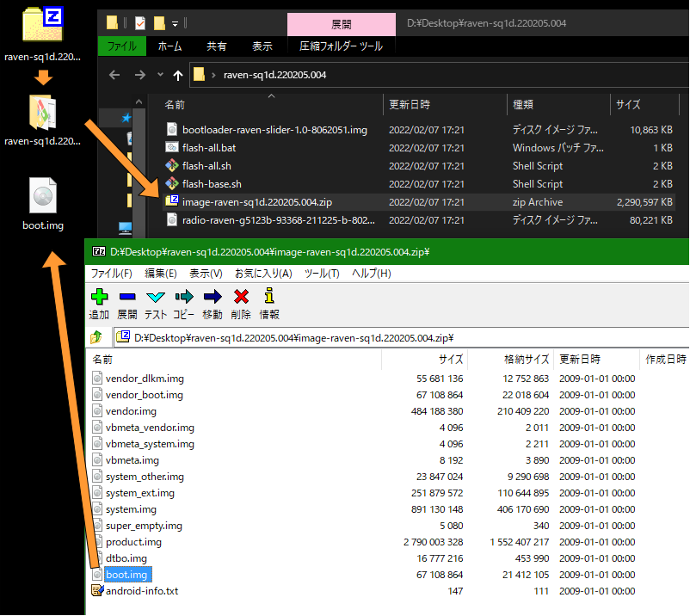Open the 表示 tab in Explorer ribbon
690x616 pixels.
[262, 46]
